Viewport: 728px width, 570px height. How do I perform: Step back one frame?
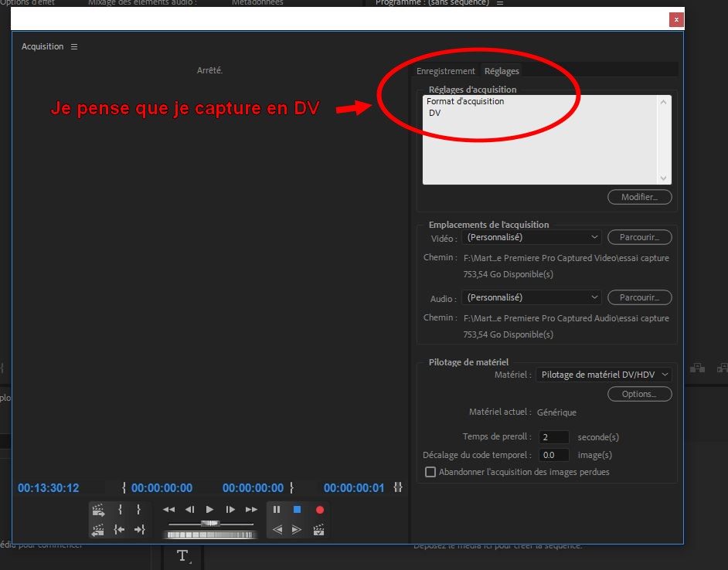point(189,510)
